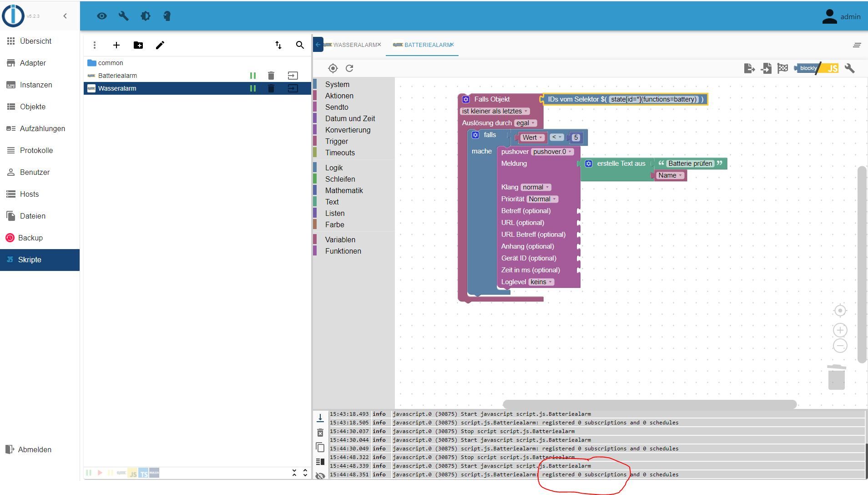Image resolution: width=868 pixels, height=495 pixels.
Task: Open the Loglevel 'keins' dropdown
Action: point(541,282)
